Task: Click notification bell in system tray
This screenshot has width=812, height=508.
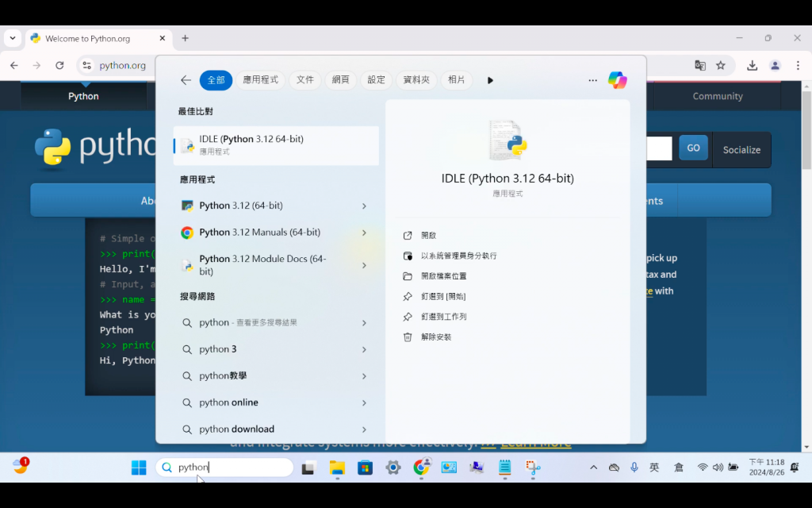Action: (x=795, y=468)
